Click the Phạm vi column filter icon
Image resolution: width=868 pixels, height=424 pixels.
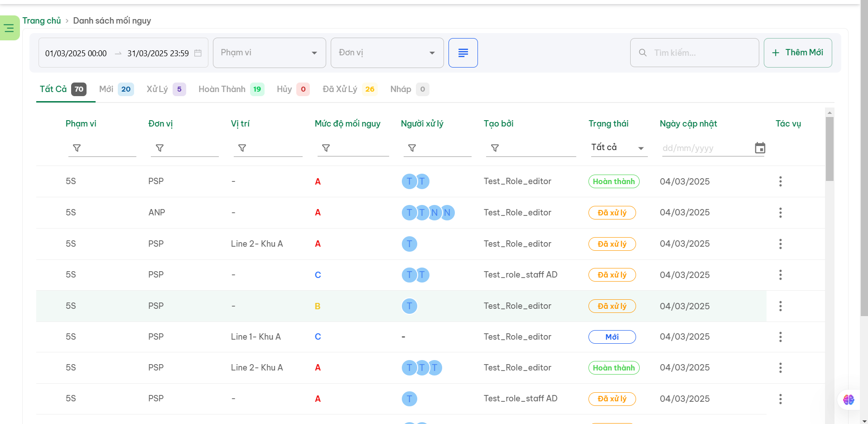(77, 148)
